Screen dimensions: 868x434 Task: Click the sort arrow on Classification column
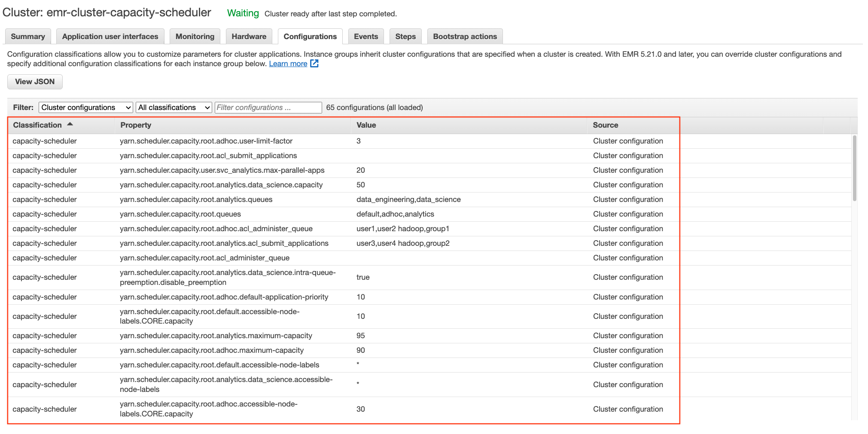(x=71, y=124)
